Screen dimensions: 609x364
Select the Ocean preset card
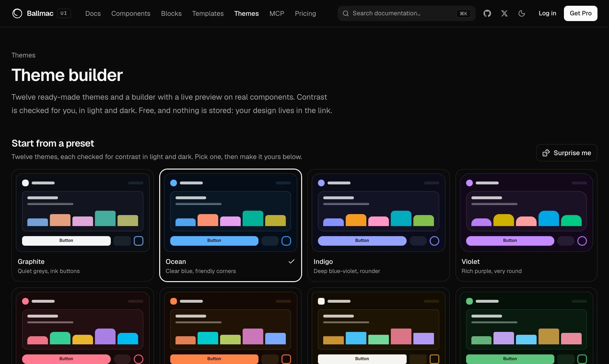pyautogui.click(x=230, y=225)
